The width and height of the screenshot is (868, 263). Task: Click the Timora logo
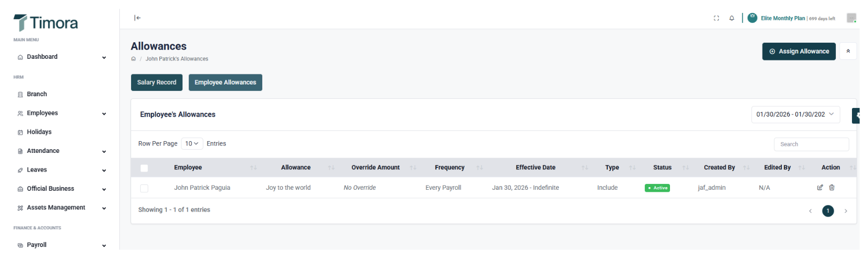(46, 23)
